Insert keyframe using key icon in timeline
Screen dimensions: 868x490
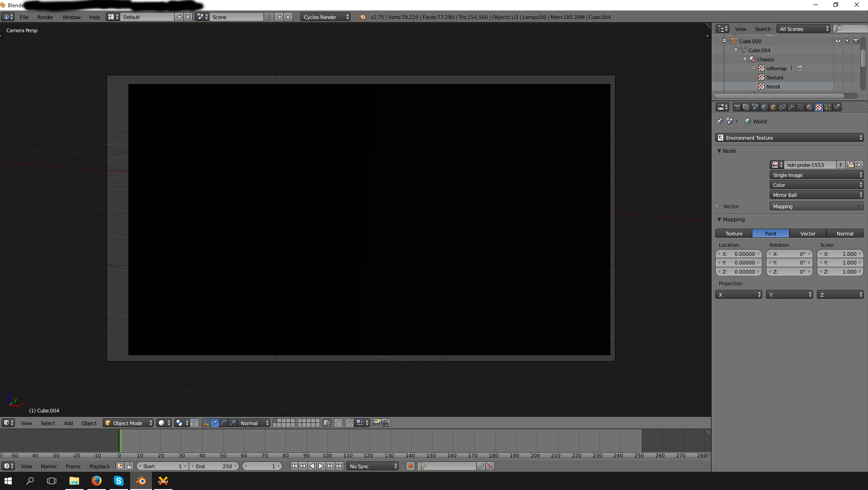point(481,466)
